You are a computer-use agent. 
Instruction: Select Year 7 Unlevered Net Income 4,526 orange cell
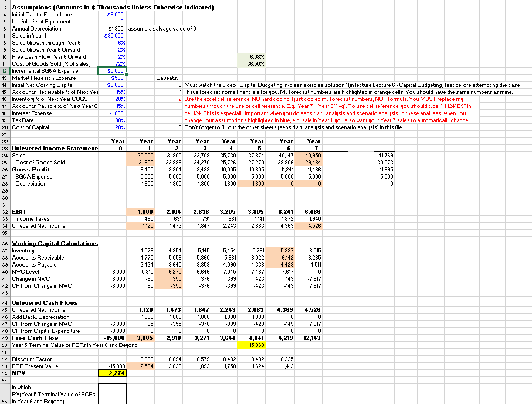click(x=308, y=226)
